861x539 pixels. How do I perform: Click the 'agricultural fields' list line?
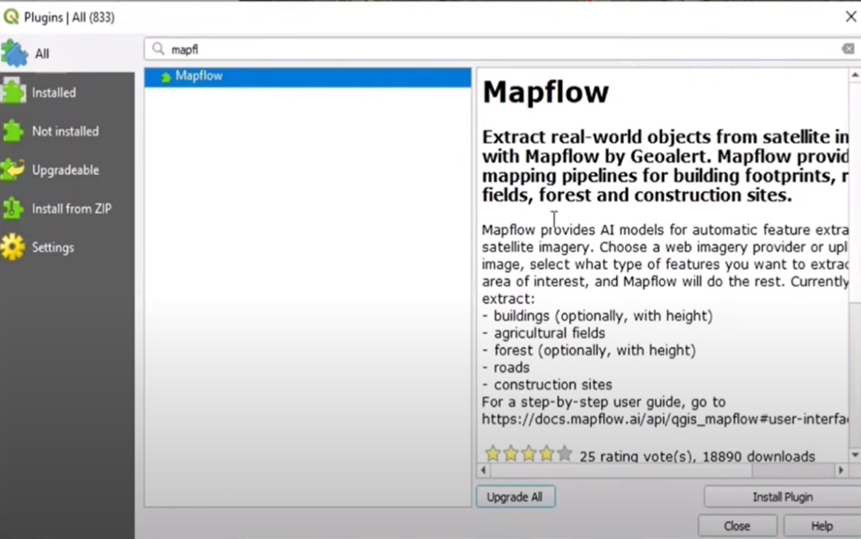click(544, 333)
